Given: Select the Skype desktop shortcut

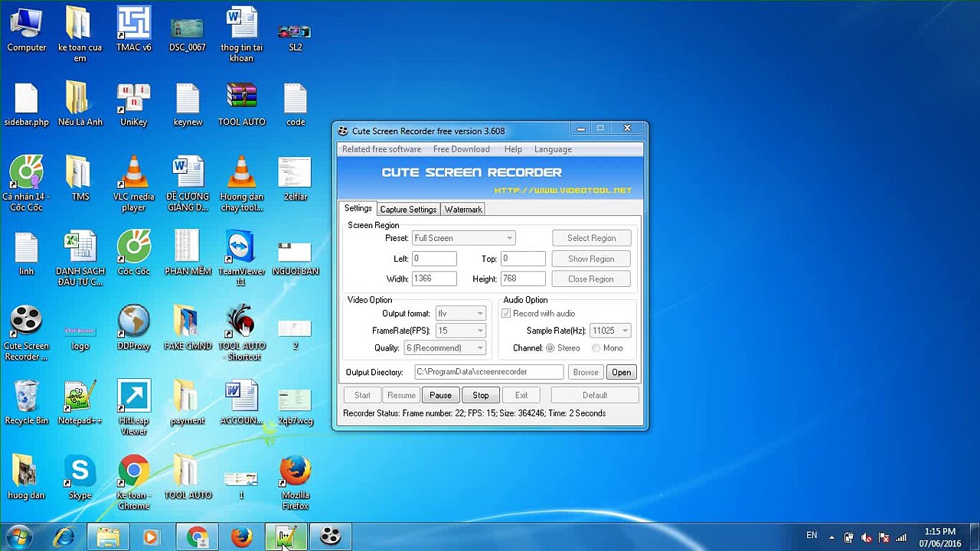Looking at the screenshot, I should [x=80, y=478].
